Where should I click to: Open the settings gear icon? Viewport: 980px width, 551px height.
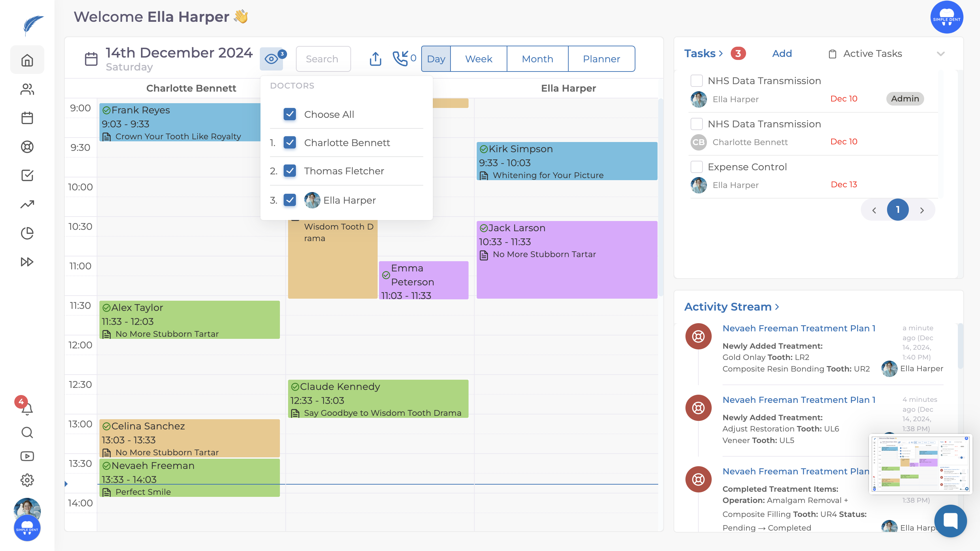point(27,480)
